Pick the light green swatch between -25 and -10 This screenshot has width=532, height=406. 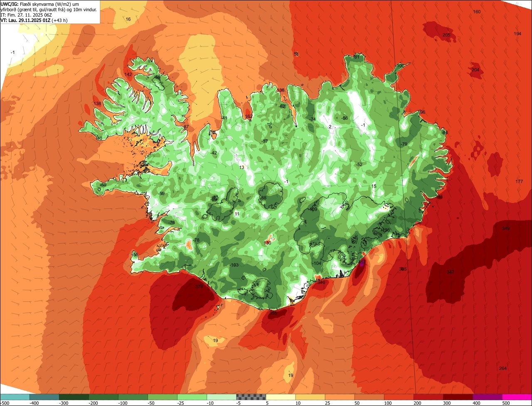(192, 397)
